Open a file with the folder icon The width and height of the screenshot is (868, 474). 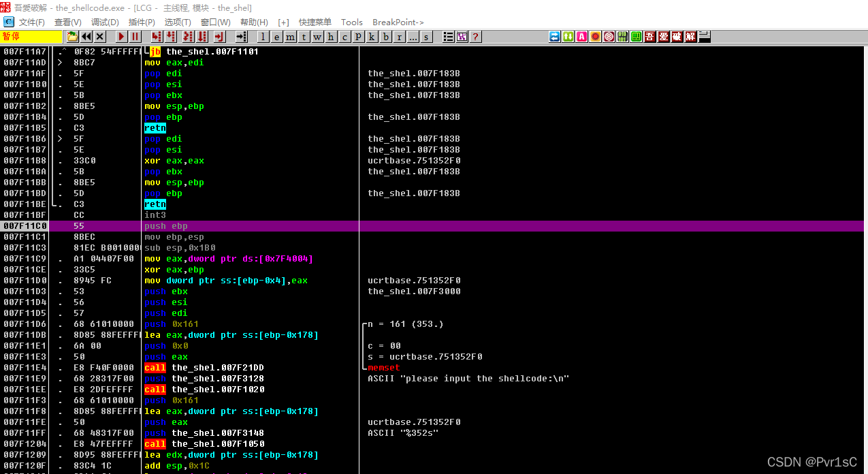(72, 37)
